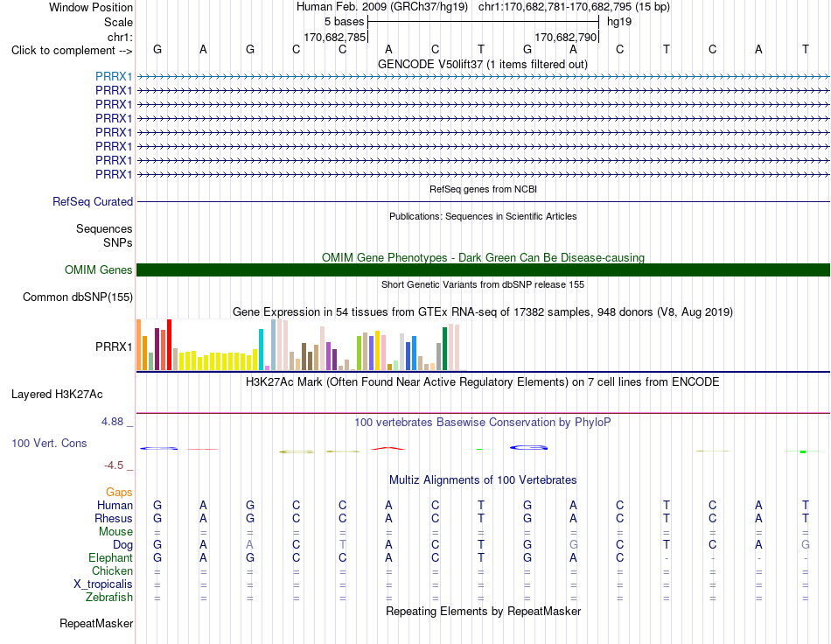Click the PRRX1 label beside GTEx chart
The height and width of the screenshot is (644, 831).
(114, 346)
